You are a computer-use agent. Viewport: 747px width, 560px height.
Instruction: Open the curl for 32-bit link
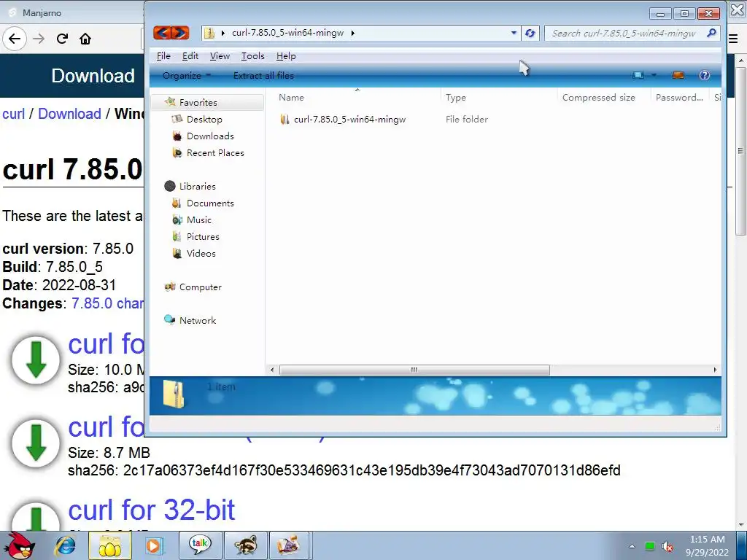click(x=152, y=510)
